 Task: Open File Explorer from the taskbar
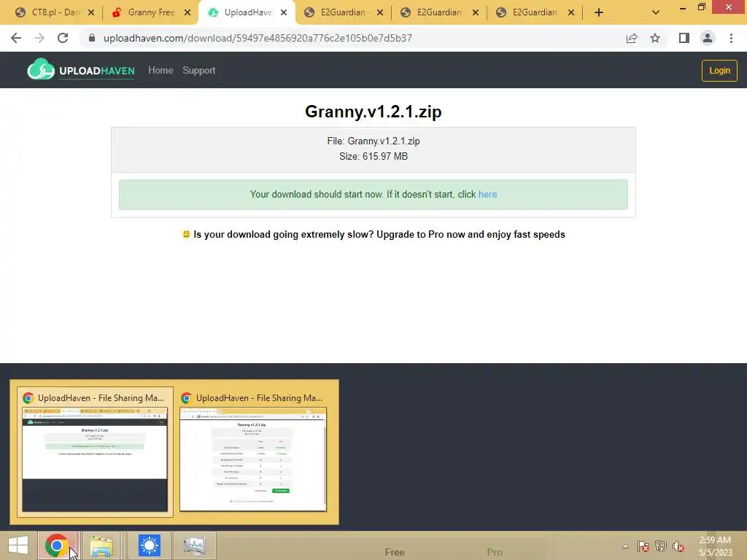click(x=102, y=545)
